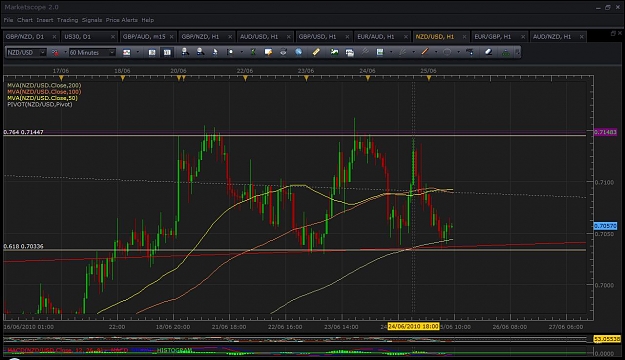Click the PIVOT(NZD/USD,Pivot) indicator label
This screenshot has height=360, width=625.
pos(39,104)
